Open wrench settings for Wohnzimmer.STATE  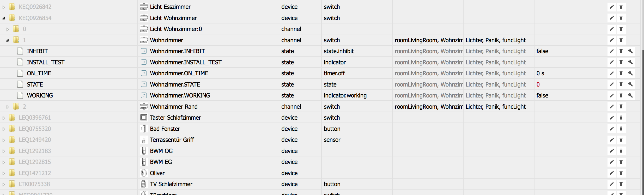630,84
